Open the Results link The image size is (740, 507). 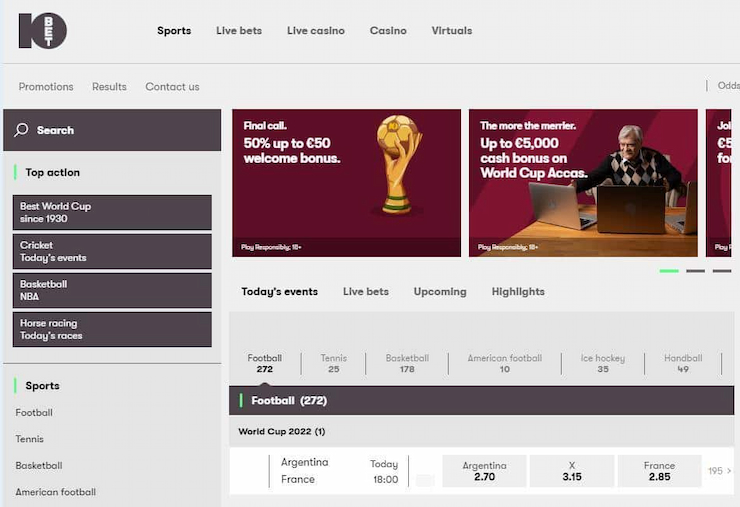(x=109, y=87)
